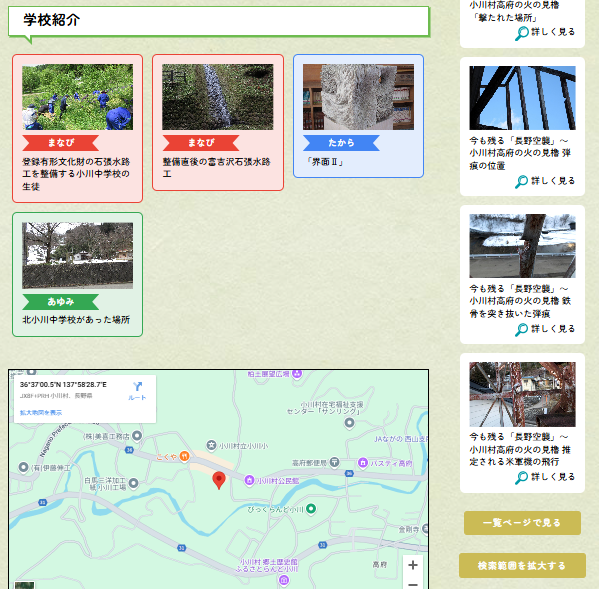Click the map zoom in plus button
The width and height of the screenshot is (599, 589).
tap(413, 565)
